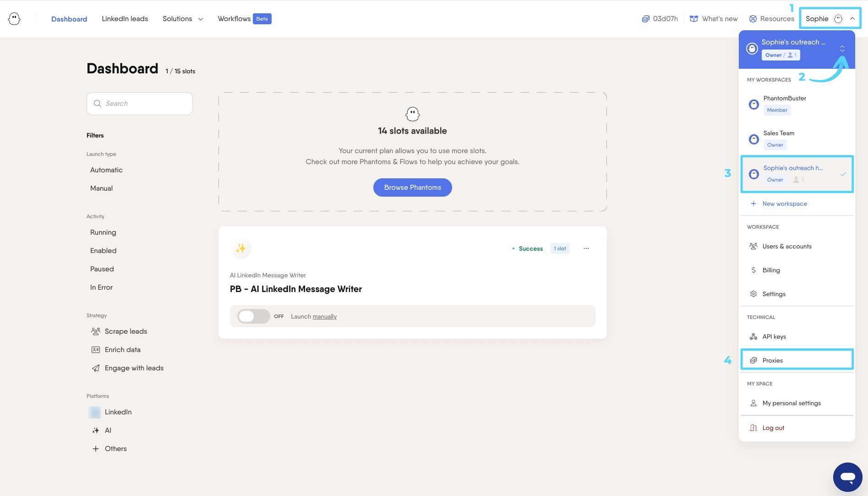Click the 'manually' launch link
Image resolution: width=868 pixels, height=496 pixels.
(324, 317)
